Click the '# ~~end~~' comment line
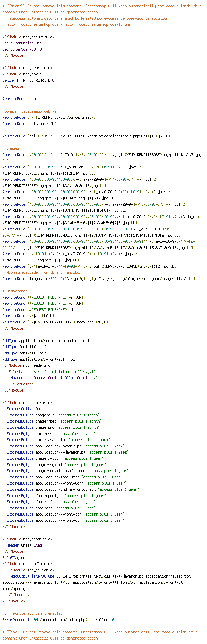Image resolution: width=207 pixels, height=644 pixels. [100, 635]
